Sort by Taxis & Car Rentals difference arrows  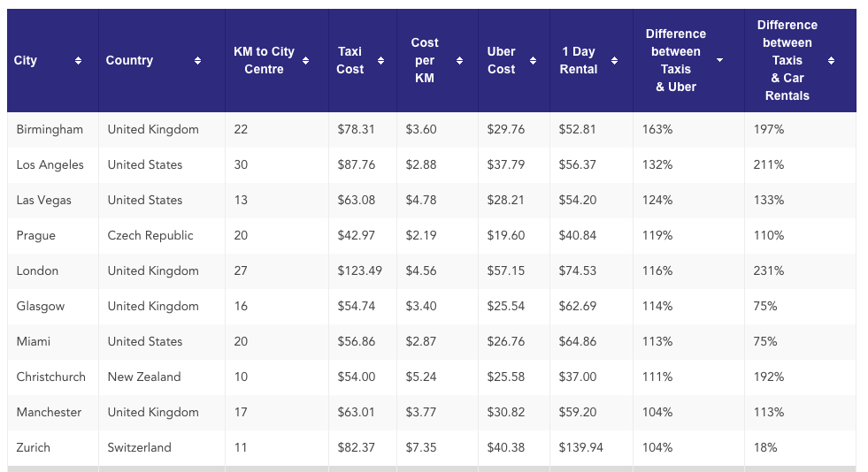[x=831, y=61]
